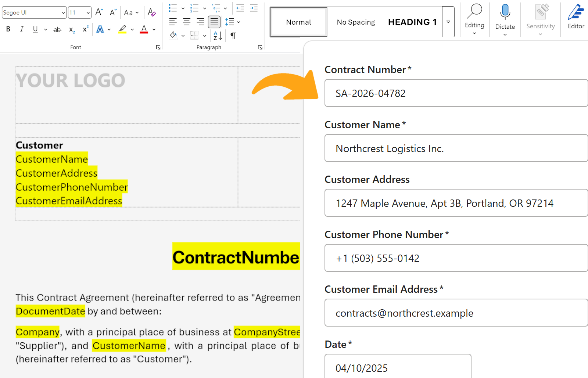Expand line spacing options arrow
This screenshot has height=378, width=588.
(239, 22)
